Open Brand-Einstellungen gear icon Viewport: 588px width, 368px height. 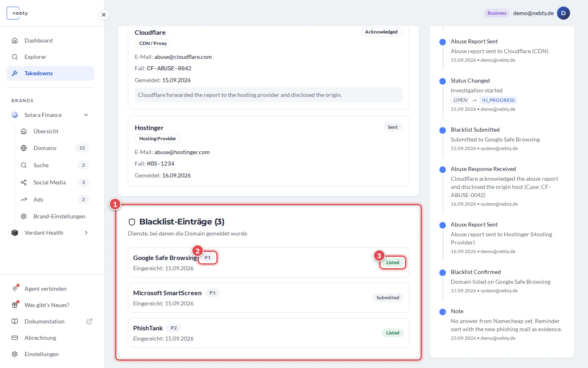(x=24, y=216)
